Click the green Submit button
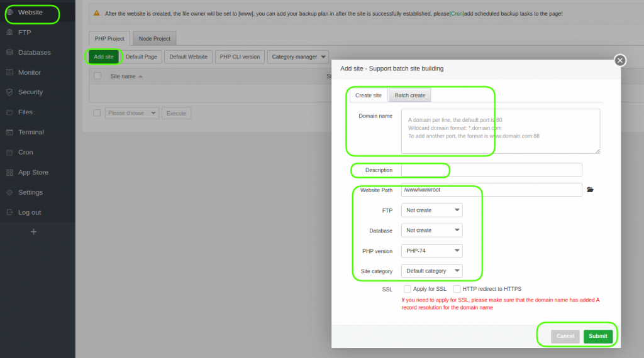The height and width of the screenshot is (358, 644). coord(597,336)
